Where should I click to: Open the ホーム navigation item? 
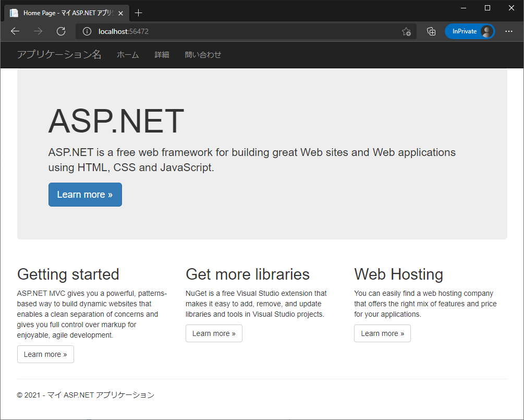coord(128,55)
